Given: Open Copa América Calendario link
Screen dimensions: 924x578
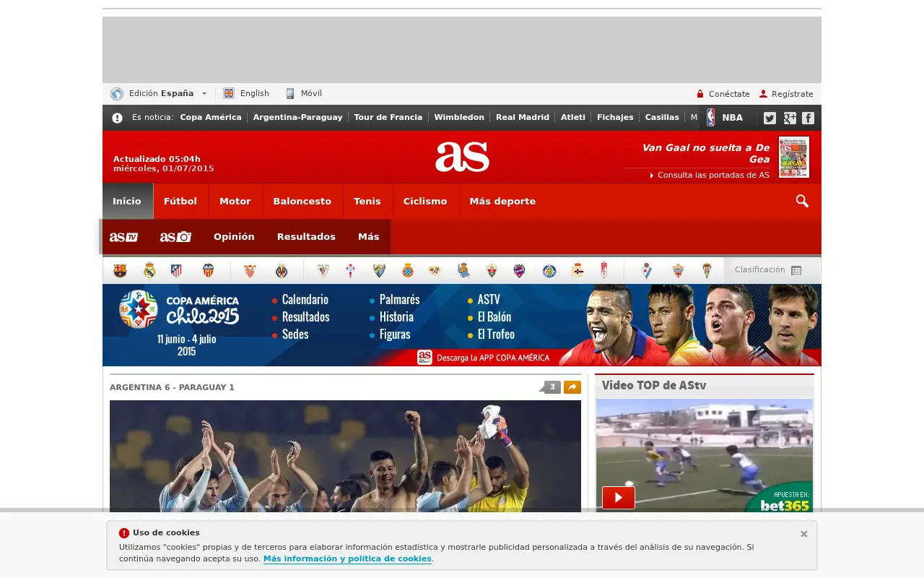Looking at the screenshot, I should click(x=305, y=300).
